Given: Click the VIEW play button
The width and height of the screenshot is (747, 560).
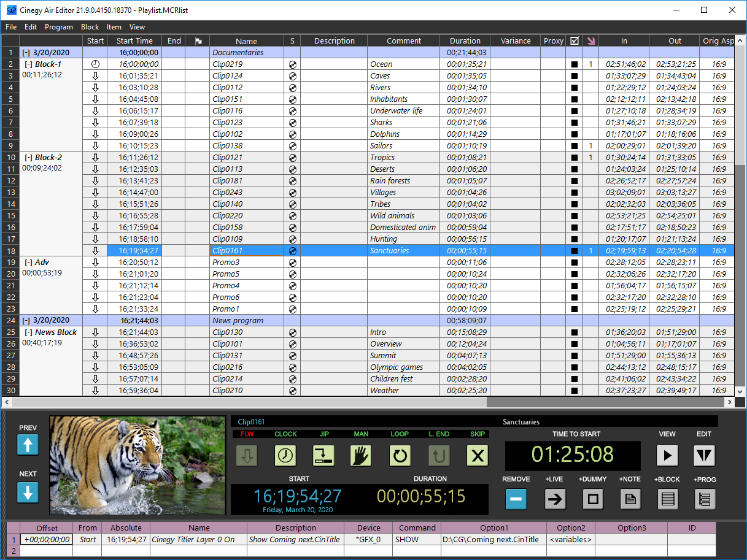Looking at the screenshot, I should (x=667, y=455).
